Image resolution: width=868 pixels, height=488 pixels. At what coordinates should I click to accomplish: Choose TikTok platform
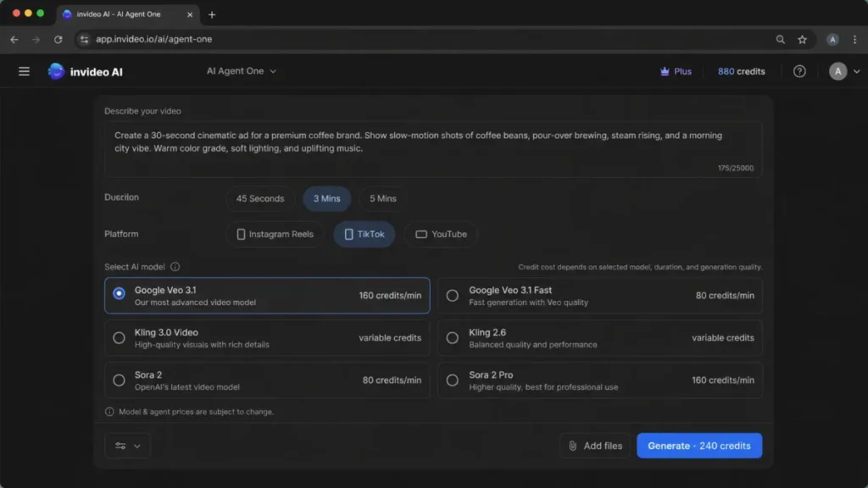[364, 234]
